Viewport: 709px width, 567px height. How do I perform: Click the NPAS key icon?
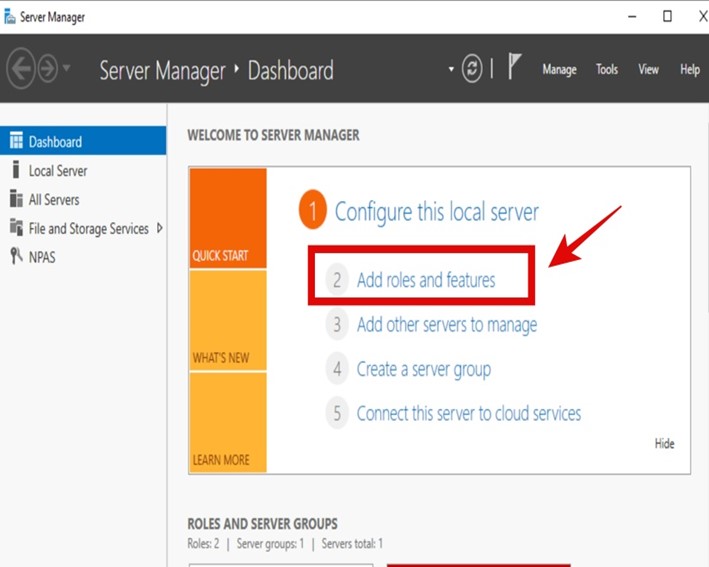16,255
